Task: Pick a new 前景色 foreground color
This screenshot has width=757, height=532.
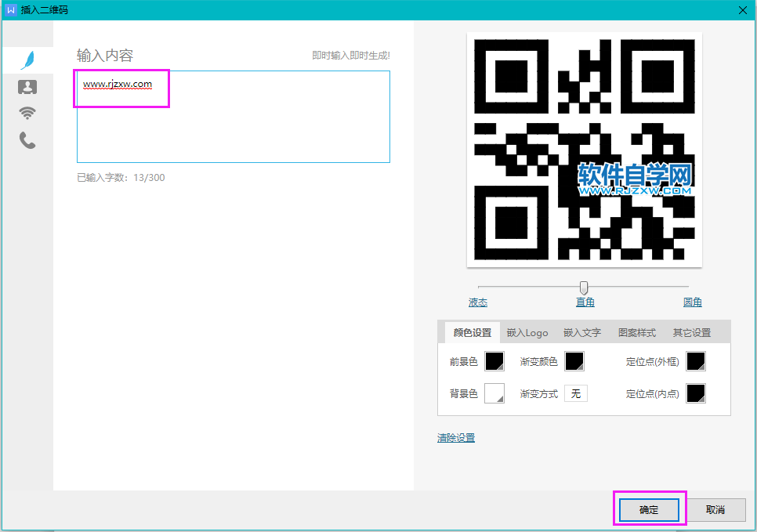Action: (495, 361)
